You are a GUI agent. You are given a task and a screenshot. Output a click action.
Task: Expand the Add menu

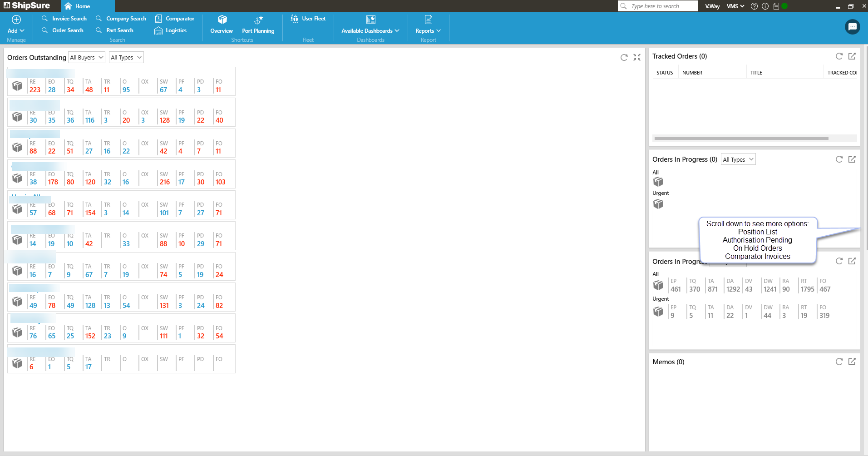coord(16,31)
